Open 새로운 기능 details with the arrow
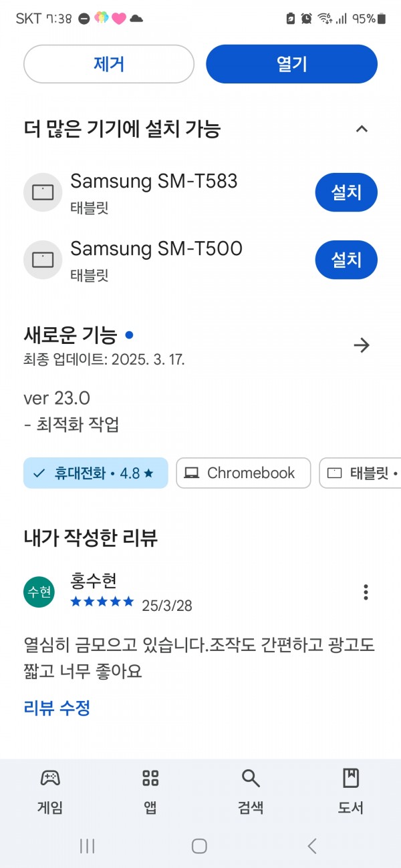The height and width of the screenshot is (868, 401). [x=362, y=345]
